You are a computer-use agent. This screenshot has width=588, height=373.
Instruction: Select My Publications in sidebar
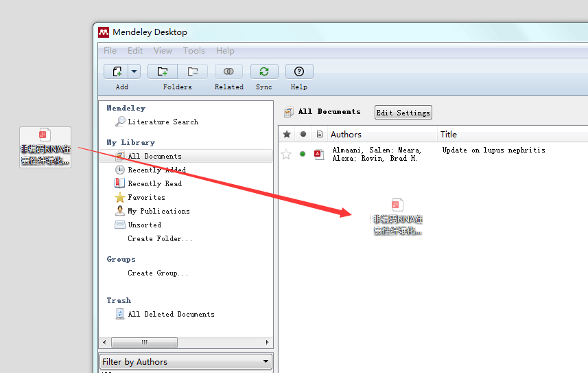[x=152, y=211]
